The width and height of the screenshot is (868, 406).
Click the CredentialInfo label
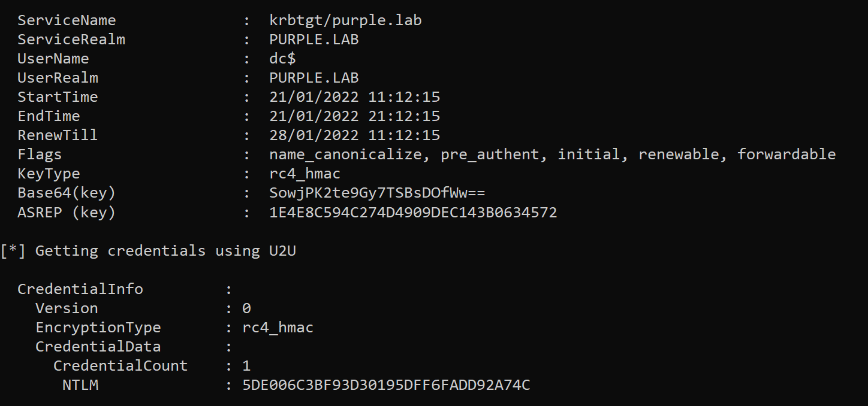pos(80,289)
